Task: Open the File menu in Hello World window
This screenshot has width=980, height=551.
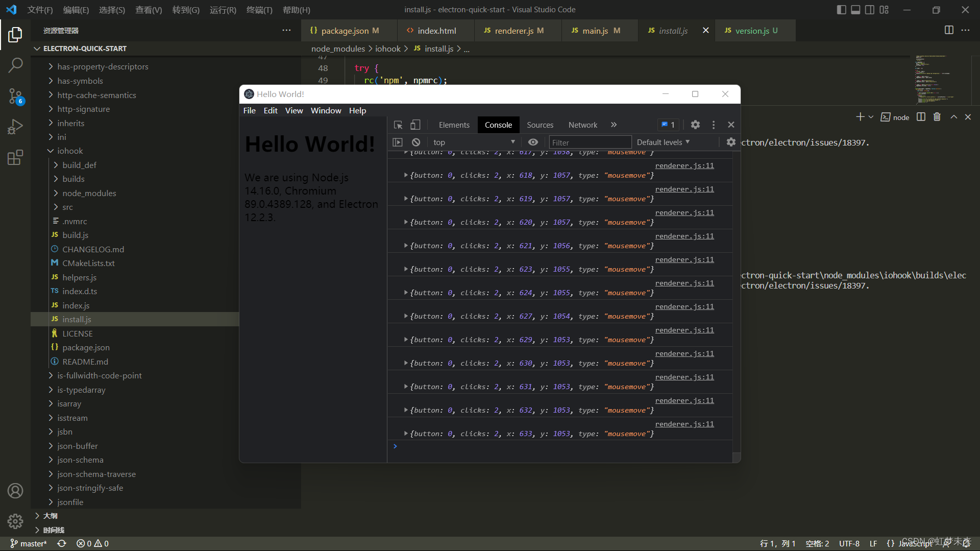Action: (x=250, y=110)
